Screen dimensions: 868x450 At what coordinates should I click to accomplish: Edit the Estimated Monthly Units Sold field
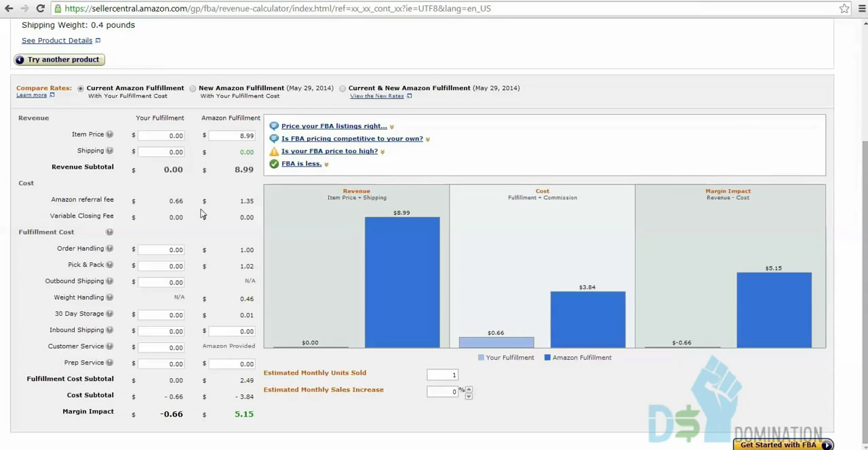tap(443, 375)
